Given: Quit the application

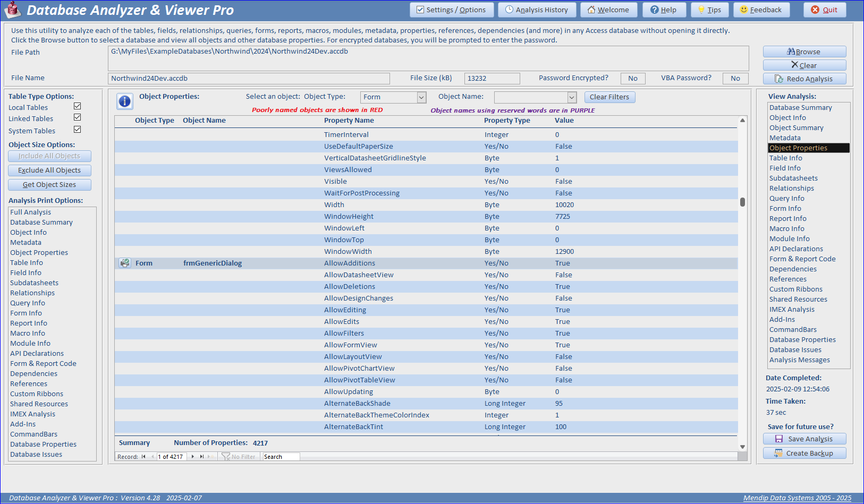Looking at the screenshot, I should (x=825, y=10).
